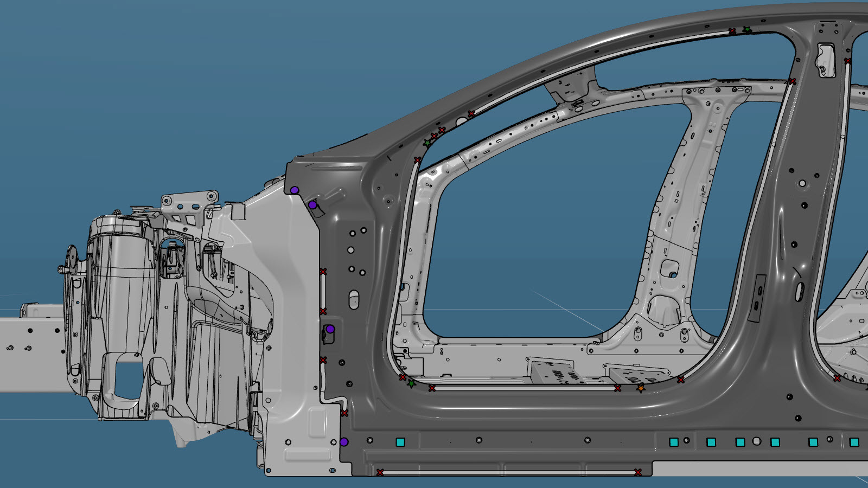Click red X at top of B-pillar seal strip
Viewport: 868px width, 488px height.
pos(793,81)
